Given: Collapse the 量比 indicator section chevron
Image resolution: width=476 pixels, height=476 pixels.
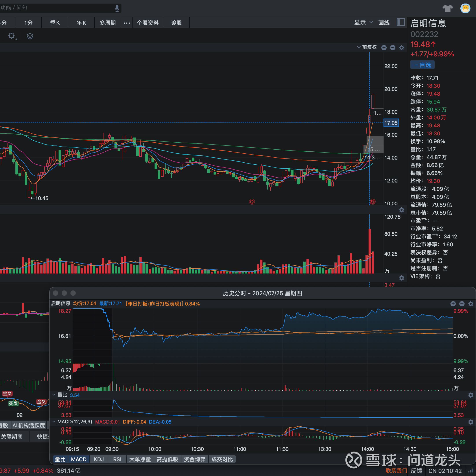Looking at the screenshot, I should pyautogui.click(x=54, y=395).
